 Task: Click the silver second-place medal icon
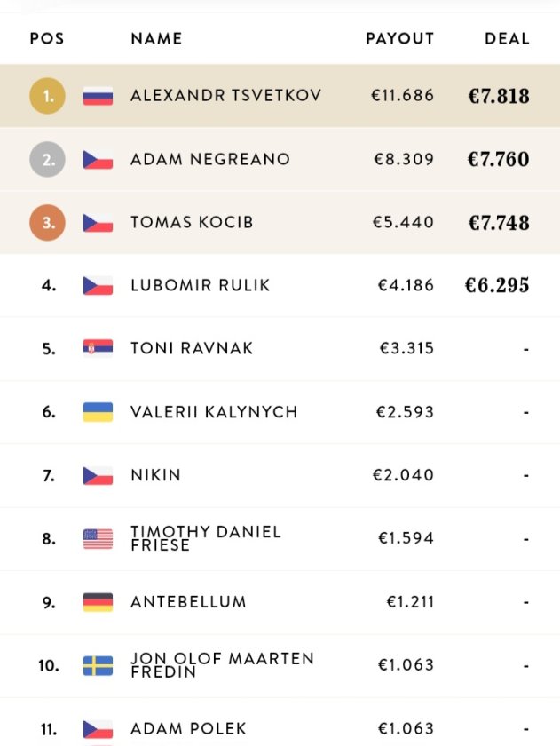pyautogui.click(x=48, y=160)
